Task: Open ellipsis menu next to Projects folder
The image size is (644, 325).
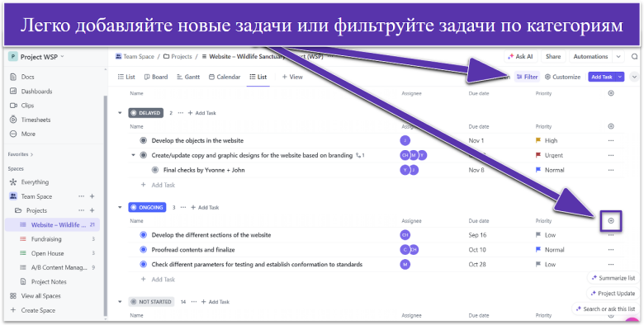Action: (x=81, y=210)
